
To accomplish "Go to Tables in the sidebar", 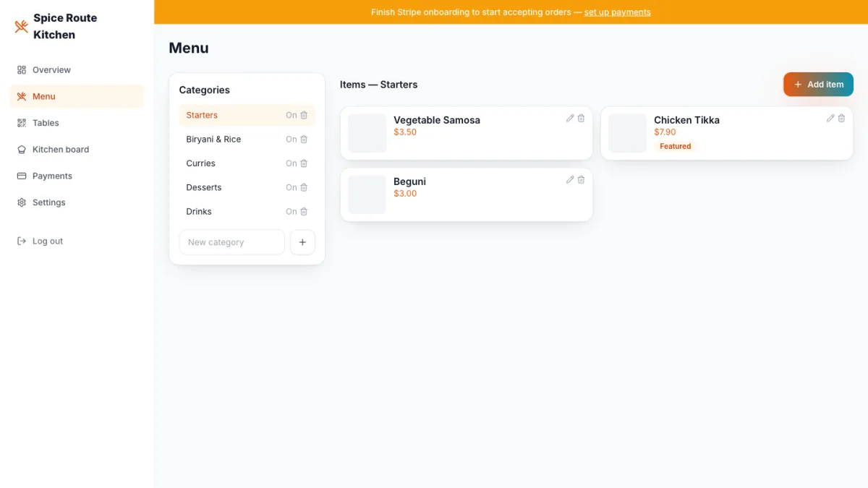I will point(77,123).
